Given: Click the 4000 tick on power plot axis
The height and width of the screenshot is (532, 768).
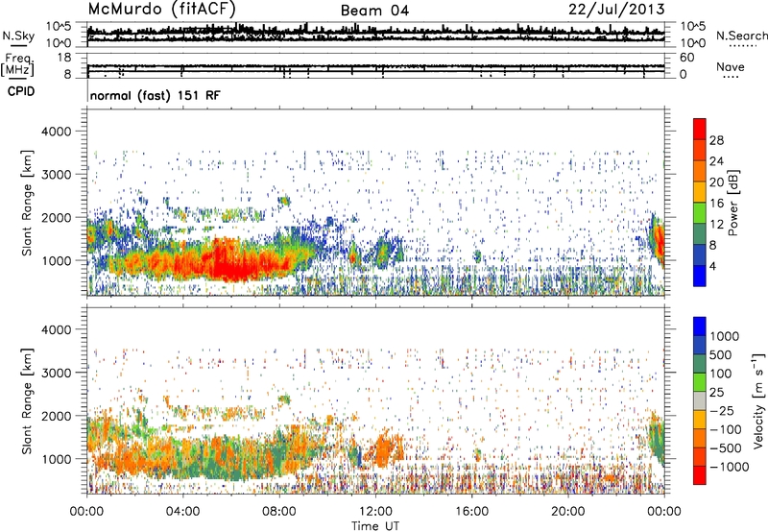Looking at the screenshot, I should pyautogui.click(x=56, y=132).
